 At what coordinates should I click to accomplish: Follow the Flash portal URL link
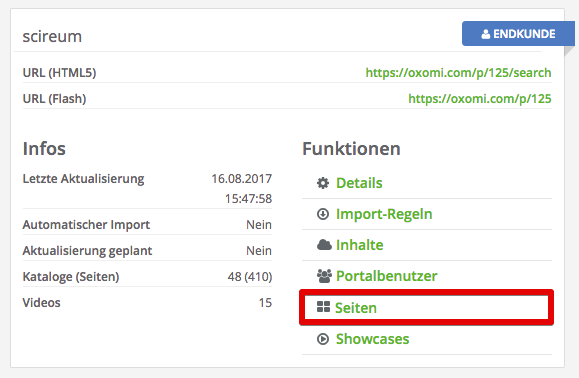(480, 99)
